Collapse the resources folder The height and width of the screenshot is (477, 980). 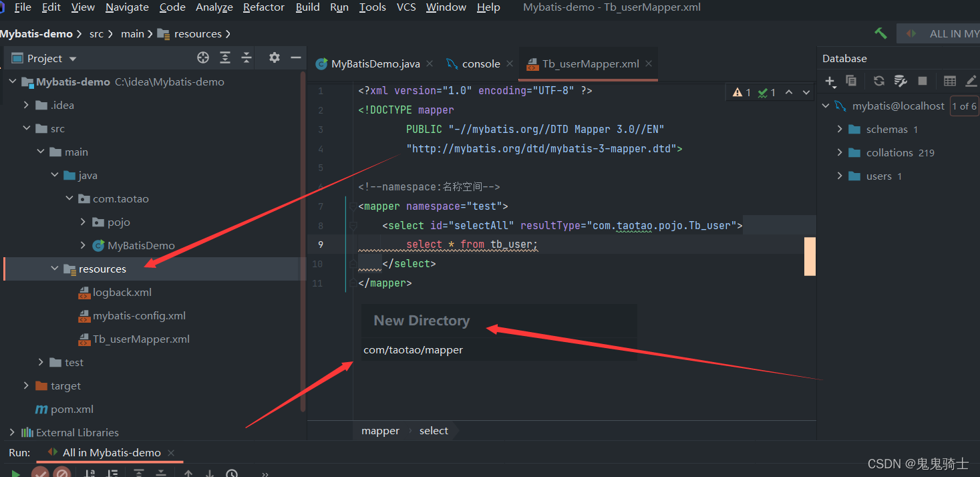55,269
